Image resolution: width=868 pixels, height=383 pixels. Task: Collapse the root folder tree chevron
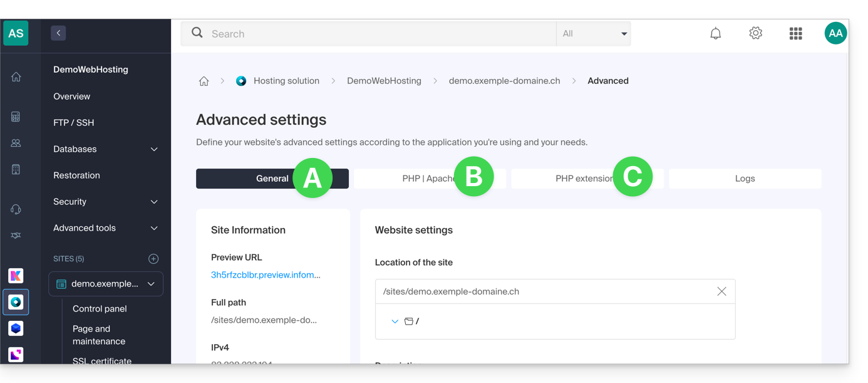click(x=395, y=322)
